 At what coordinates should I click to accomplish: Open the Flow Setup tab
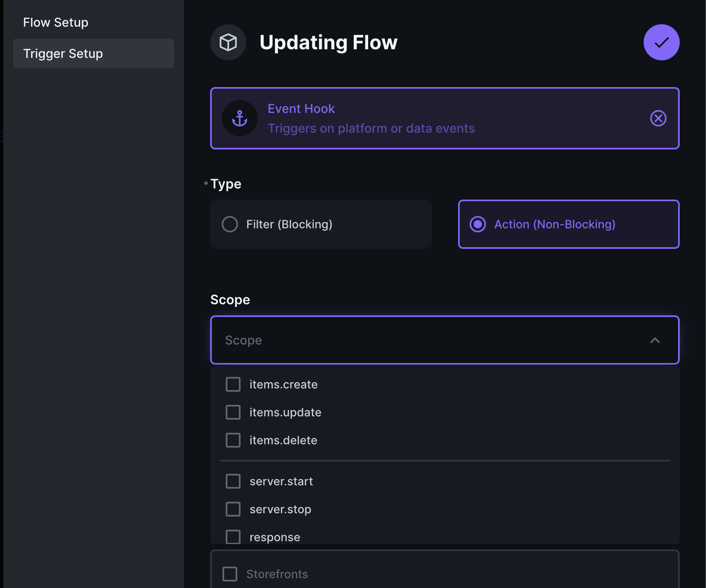pos(94,22)
